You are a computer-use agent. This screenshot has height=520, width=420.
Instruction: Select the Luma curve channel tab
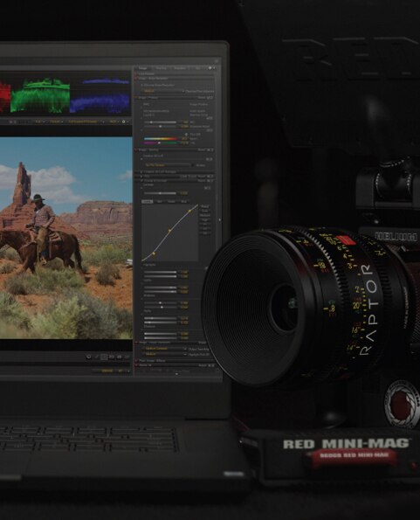tap(147, 202)
